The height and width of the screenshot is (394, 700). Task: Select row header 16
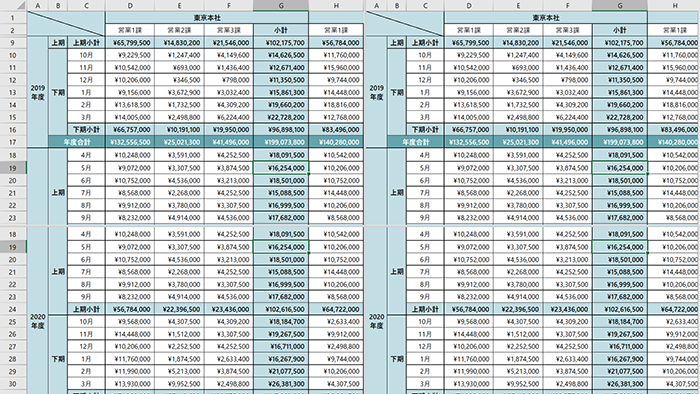tap(13, 130)
